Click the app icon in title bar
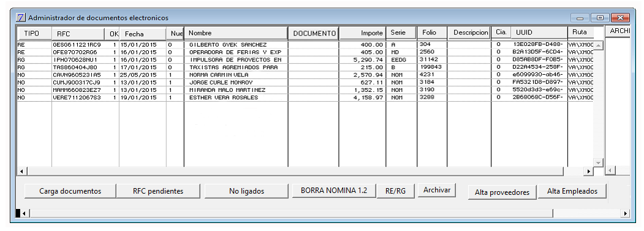The width and height of the screenshot is (644, 231). tap(20, 18)
